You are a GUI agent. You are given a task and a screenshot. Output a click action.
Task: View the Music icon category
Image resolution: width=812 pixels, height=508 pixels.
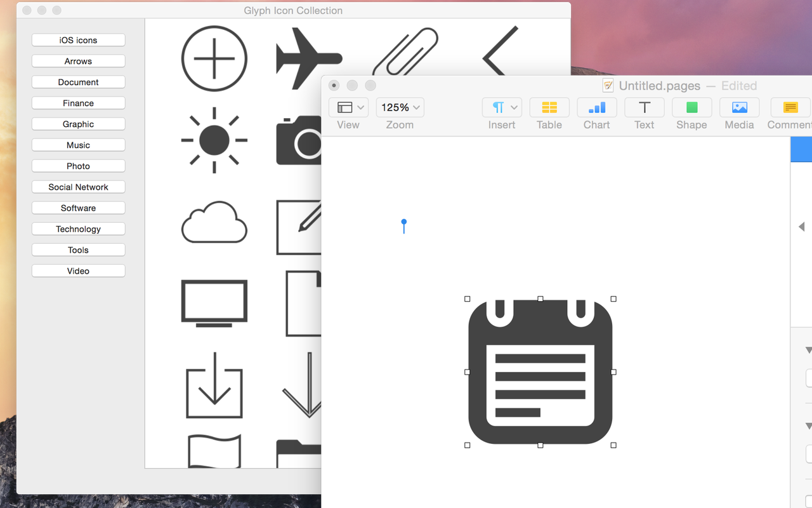(79, 145)
